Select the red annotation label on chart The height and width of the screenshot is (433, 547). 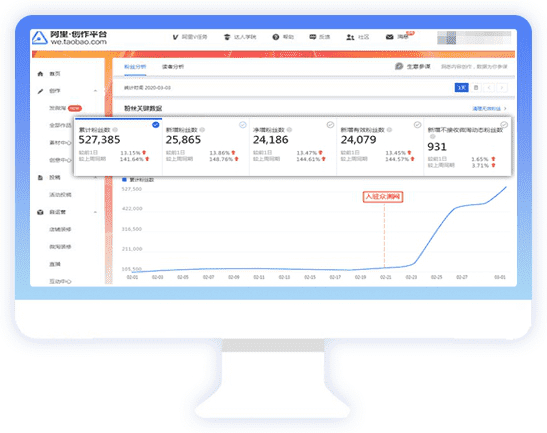pos(383,197)
